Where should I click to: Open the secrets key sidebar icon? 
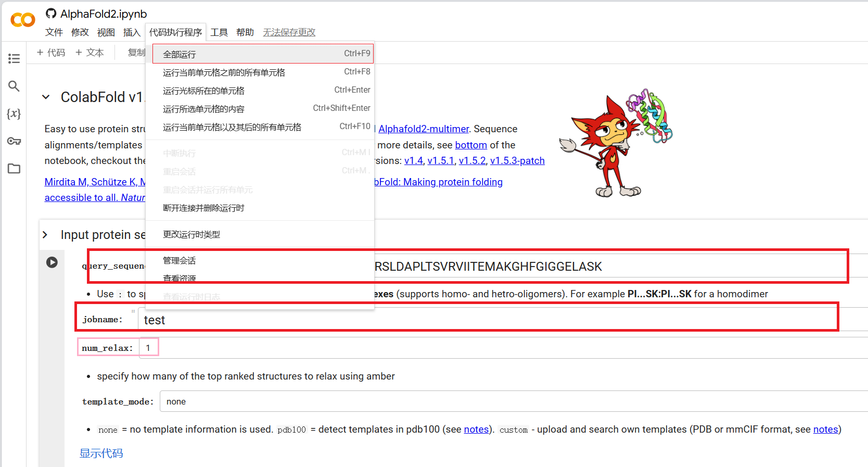tap(14, 141)
